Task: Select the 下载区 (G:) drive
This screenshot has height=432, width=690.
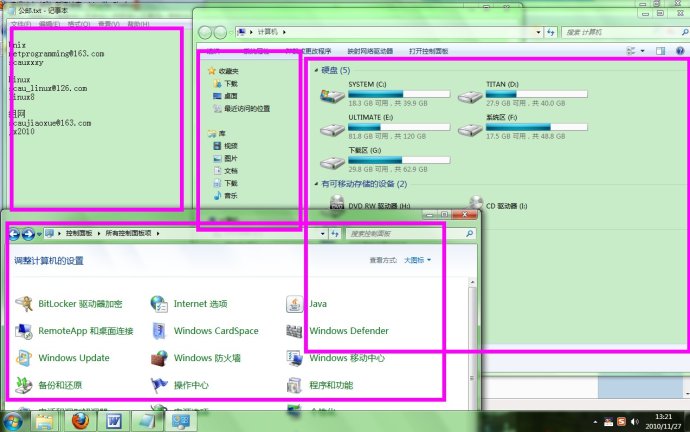Action: (x=385, y=160)
